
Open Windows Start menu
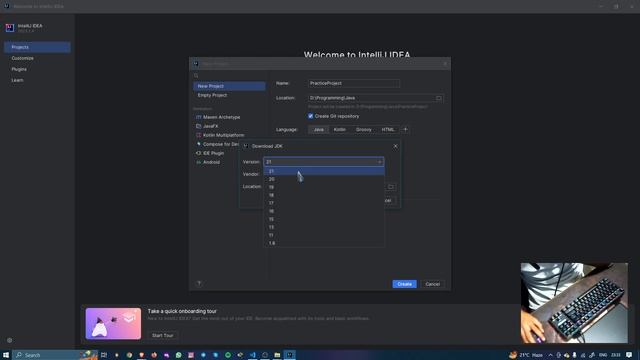[6, 355]
